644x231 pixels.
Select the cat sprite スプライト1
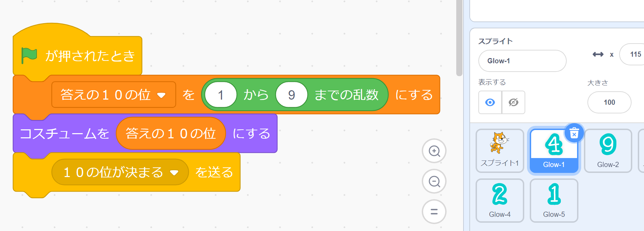point(499,151)
